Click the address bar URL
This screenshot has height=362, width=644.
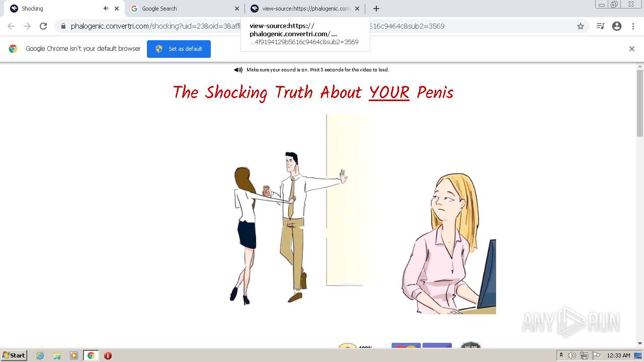point(322,26)
